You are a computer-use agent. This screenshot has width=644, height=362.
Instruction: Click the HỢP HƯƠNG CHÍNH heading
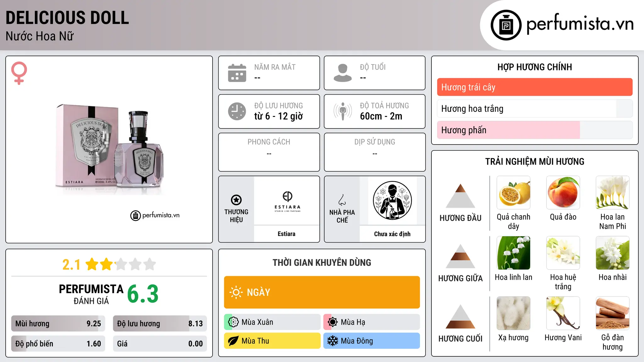point(535,67)
